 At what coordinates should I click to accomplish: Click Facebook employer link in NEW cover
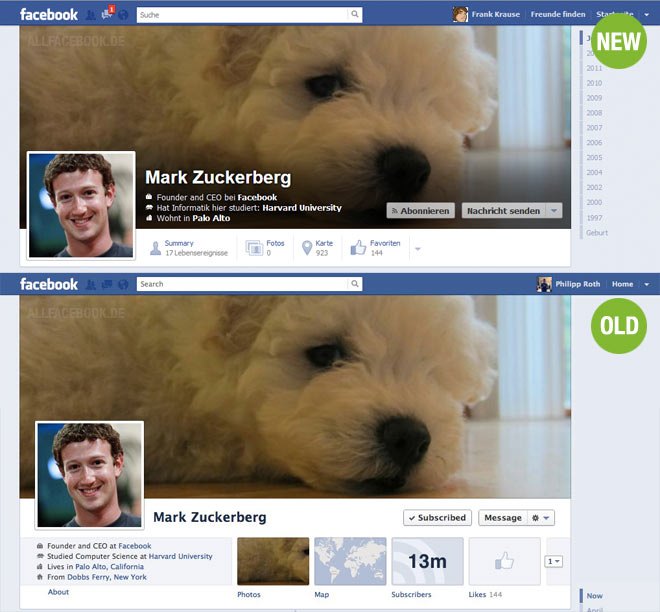(x=257, y=197)
